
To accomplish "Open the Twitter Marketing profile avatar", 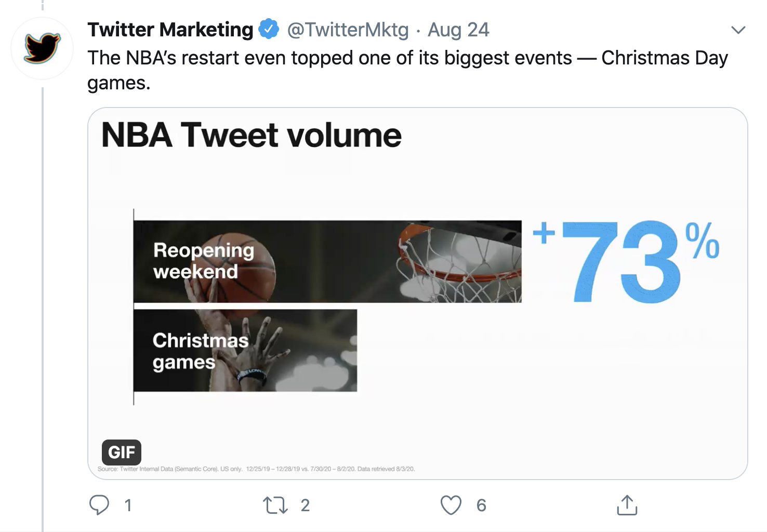I will (42, 48).
